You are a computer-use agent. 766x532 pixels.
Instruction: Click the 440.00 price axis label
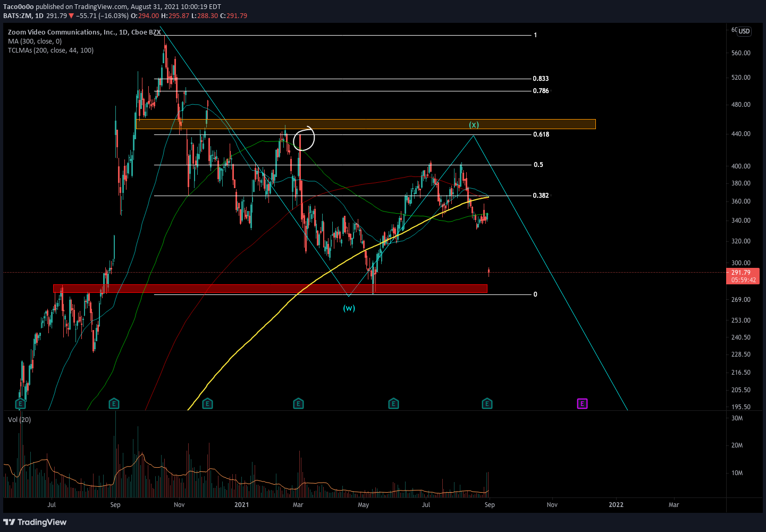pyautogui.click(x=741, y=134)
